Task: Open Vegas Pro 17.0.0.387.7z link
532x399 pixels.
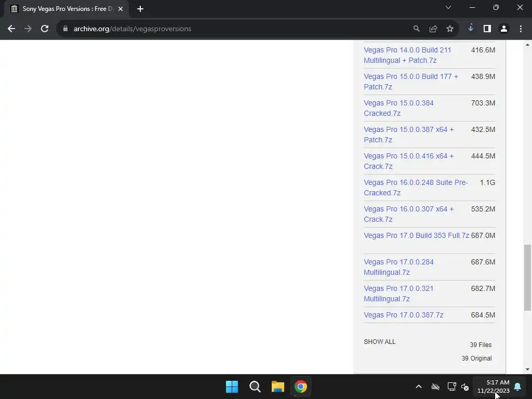Action: pos(403,315)
